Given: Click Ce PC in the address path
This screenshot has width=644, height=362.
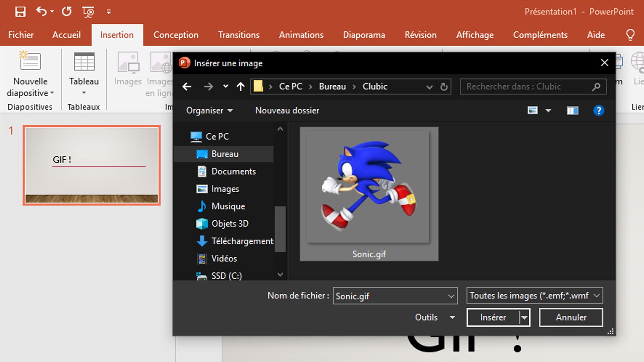Looking at the screenshot, I should [291, 86].
